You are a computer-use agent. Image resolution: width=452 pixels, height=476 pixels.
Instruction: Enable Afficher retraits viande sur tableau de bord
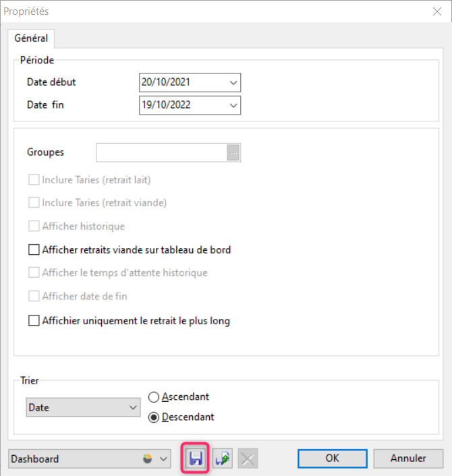coord(34,249)
